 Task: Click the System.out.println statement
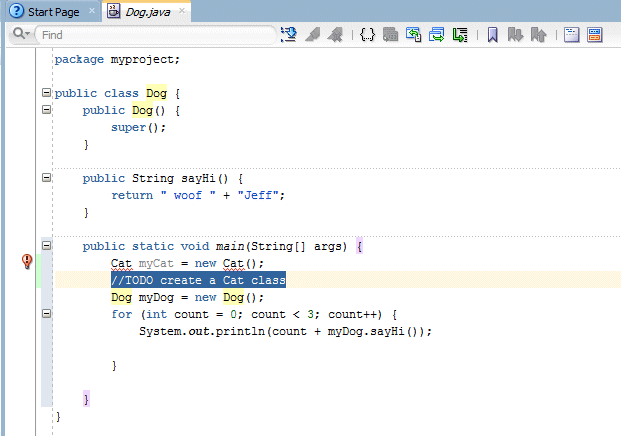[x=285, y=331]
